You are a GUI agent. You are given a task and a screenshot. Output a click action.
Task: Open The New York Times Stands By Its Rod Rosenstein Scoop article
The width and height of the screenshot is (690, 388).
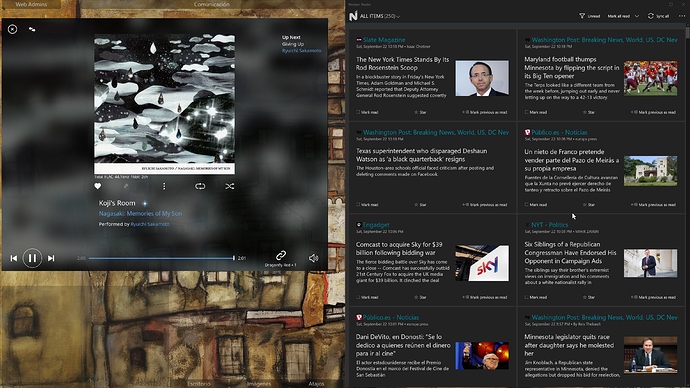pyautogui.click(x=402, y=63)
